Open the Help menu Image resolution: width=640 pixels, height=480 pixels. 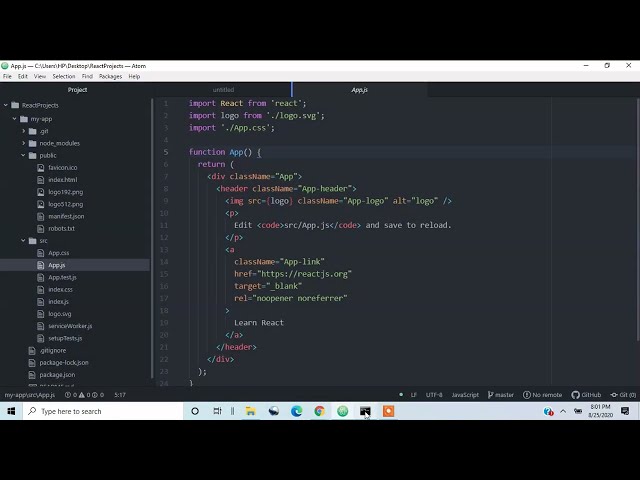click(134, 76)
